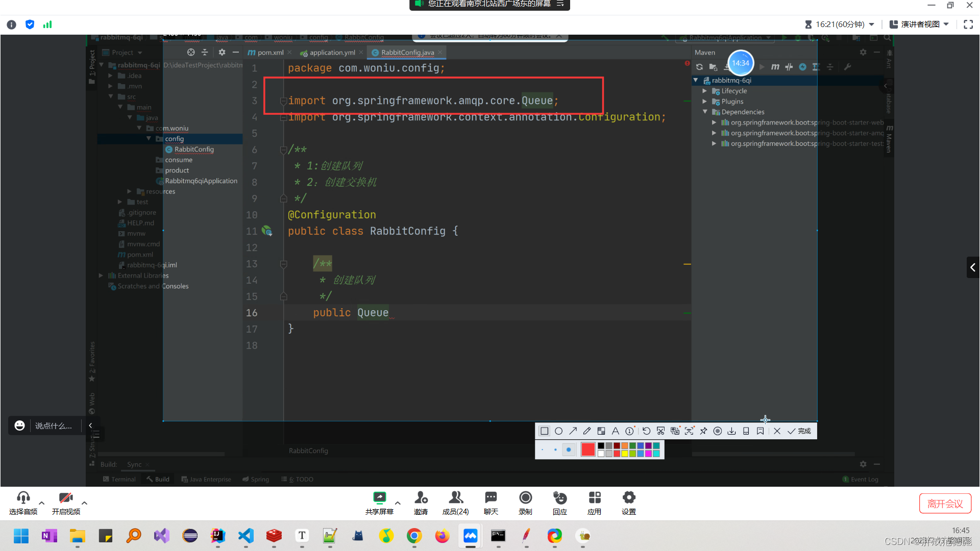Open the Terminal tool window tab

119,479
